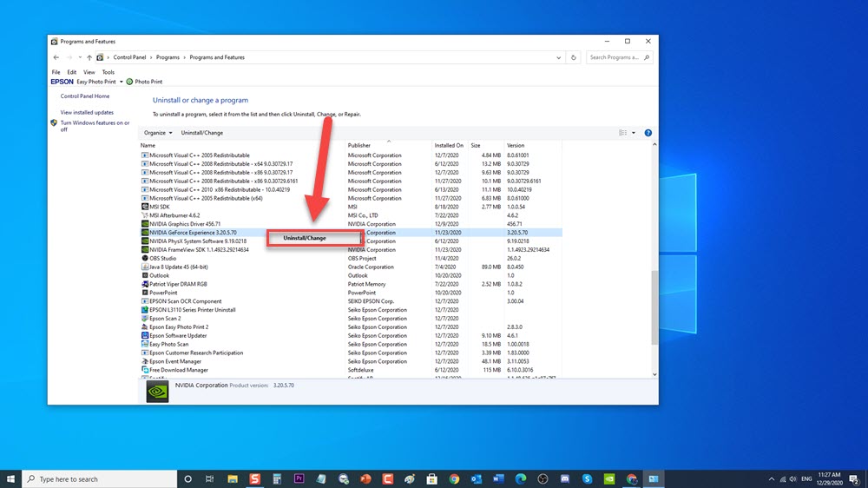This screenshot has height=488, width=868.
Task: Click the NVIDIA logo in details pane
Action: pyautogui.click(x=157, y=392)
